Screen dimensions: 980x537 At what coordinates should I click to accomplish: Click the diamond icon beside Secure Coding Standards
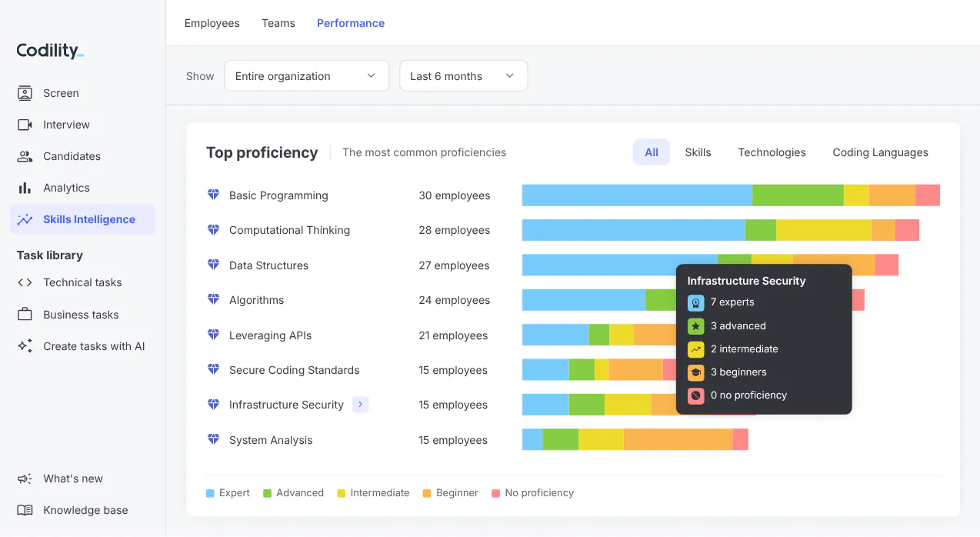point(214,369)
